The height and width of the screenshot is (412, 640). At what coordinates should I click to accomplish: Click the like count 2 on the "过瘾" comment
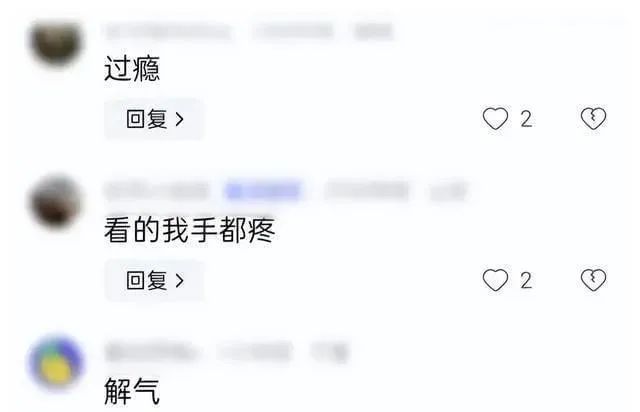526,119
